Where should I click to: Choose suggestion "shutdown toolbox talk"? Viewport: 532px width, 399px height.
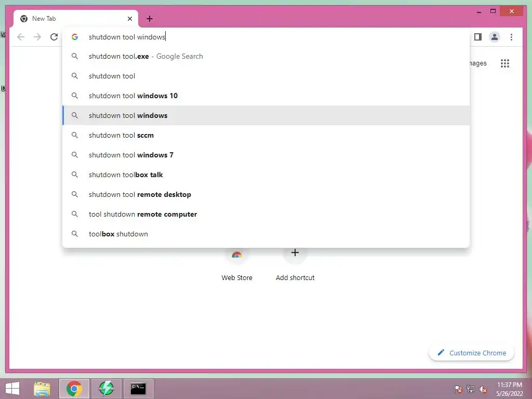(266, 175)
